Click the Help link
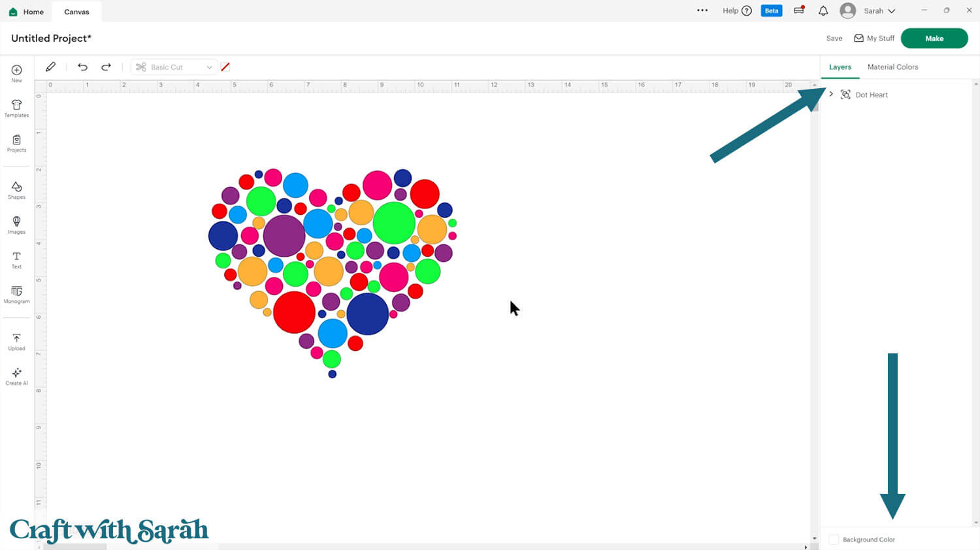 point(730,10)
